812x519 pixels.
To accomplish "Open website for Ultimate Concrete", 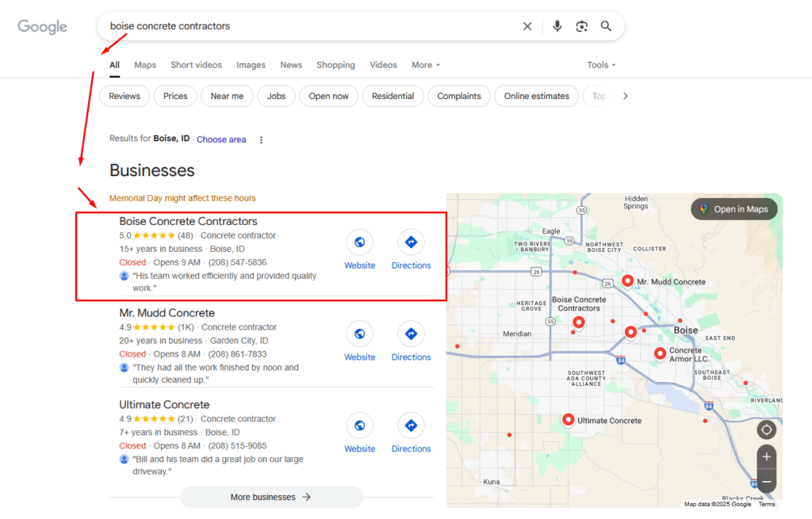I will pyautogui.click(x=360, y=433).
